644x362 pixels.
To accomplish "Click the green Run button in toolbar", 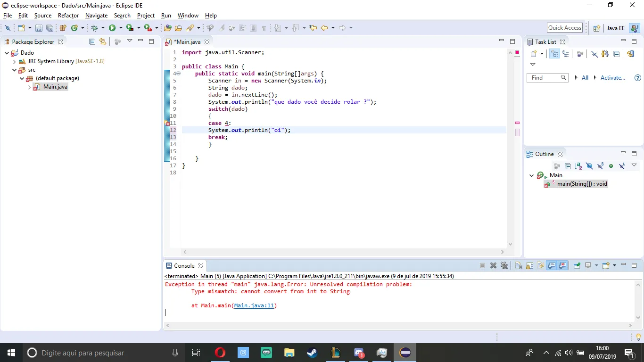I will coord(112,28).
